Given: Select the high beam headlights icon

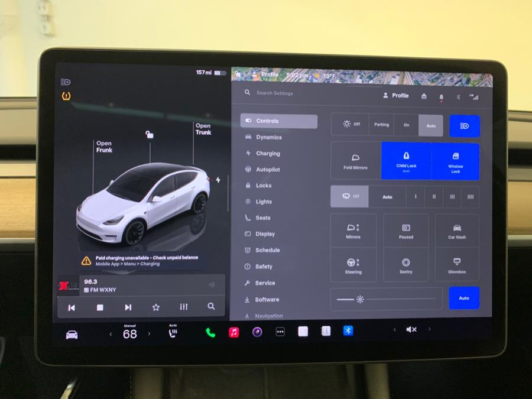Looking at the screenshot, I should click(465, 125).
